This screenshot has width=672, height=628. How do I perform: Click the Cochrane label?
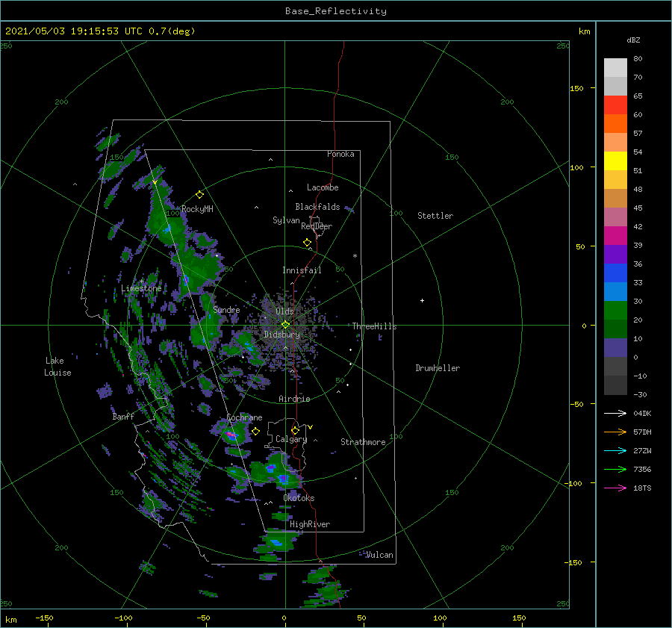[x=244, y=417]
